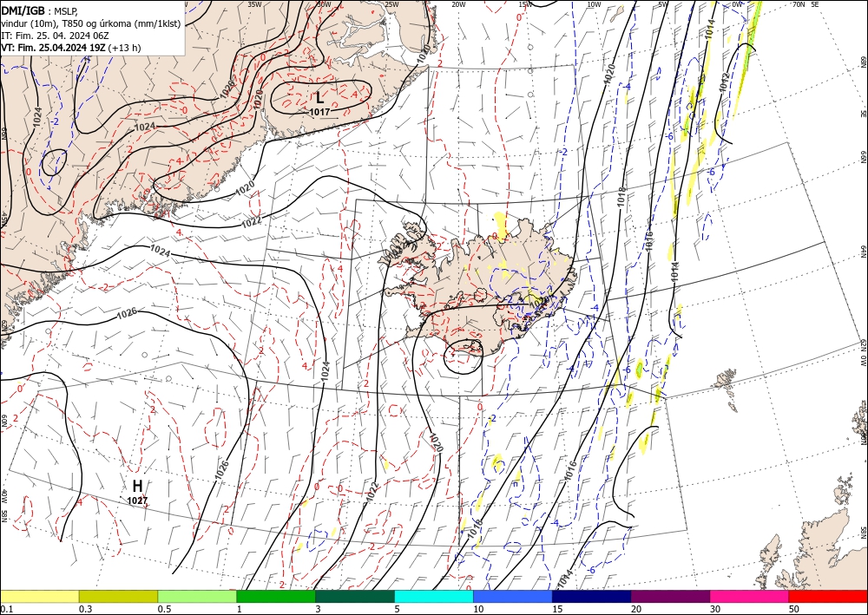Click the 'L' low-pressure marker over Greenland

tap(319, 98)
